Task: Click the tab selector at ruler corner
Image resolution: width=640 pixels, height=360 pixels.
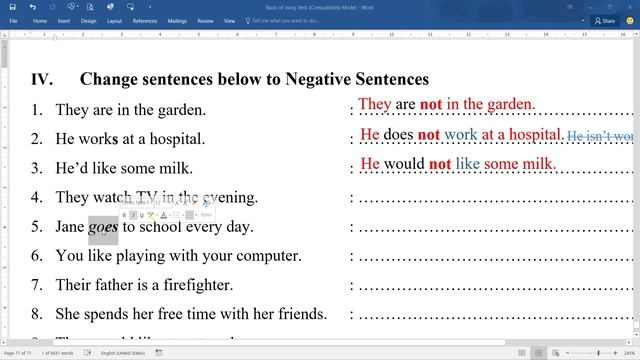Action: point(4,35)
